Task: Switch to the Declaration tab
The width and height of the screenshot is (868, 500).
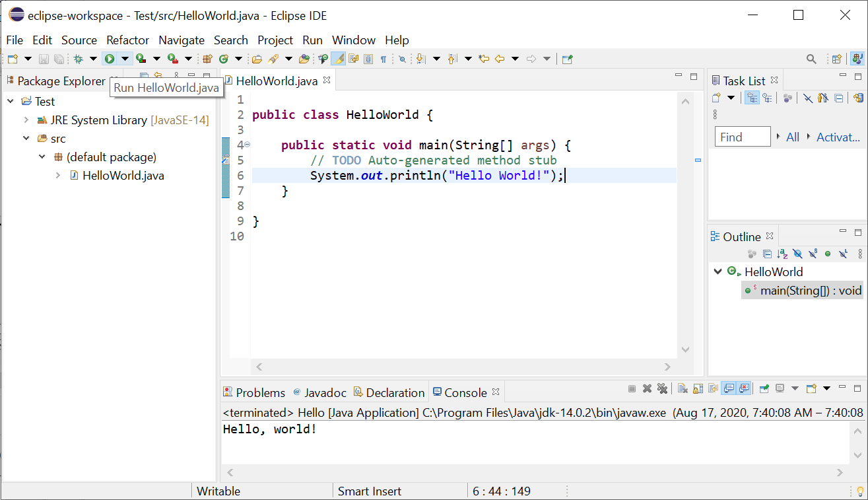Action: (389, 392)
